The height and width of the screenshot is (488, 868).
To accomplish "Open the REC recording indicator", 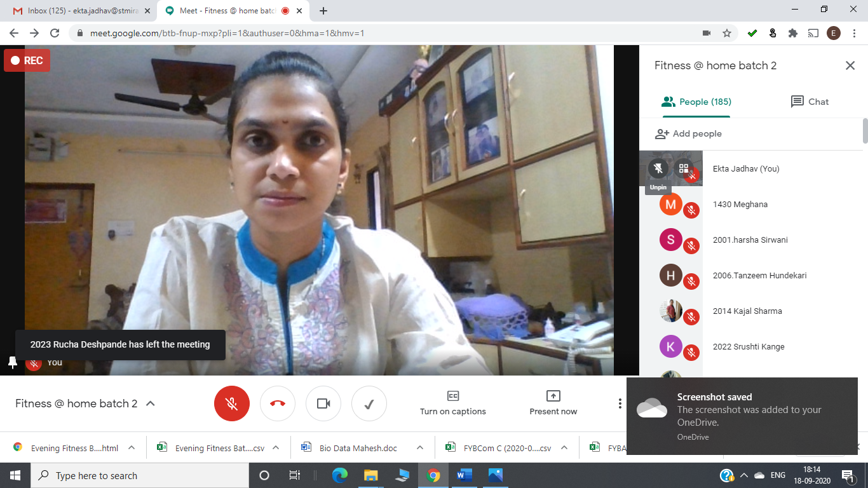I will point(27,60).
